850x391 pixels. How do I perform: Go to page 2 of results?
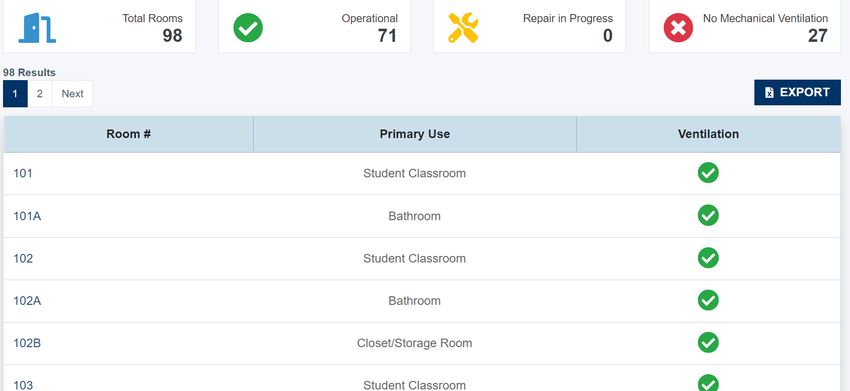coord(40,94)
